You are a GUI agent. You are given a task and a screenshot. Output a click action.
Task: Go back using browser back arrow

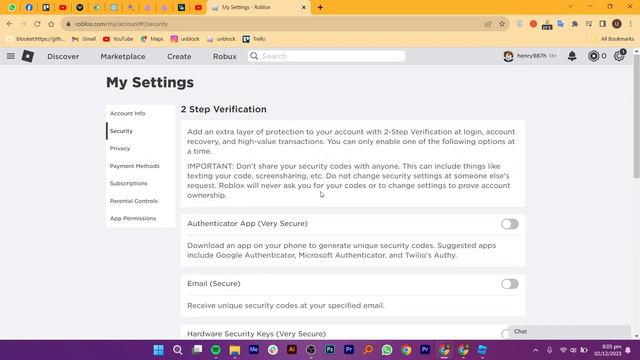point(9,24)
